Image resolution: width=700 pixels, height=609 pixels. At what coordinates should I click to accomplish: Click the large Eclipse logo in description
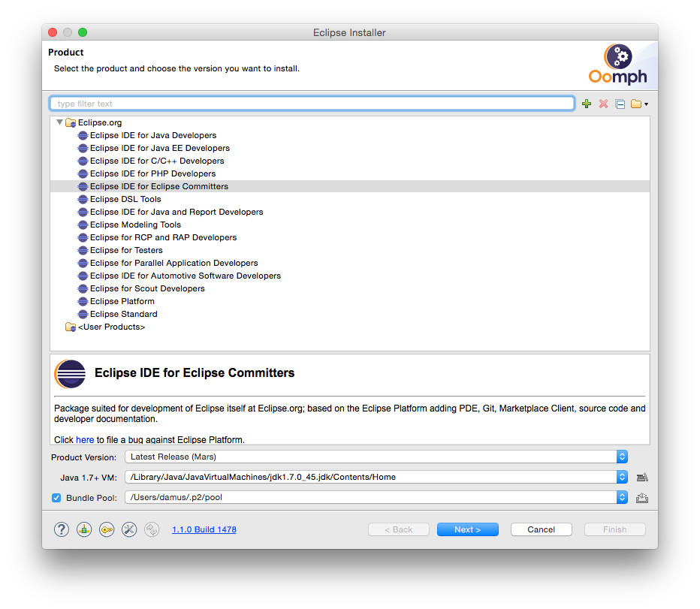coord(70,374)
